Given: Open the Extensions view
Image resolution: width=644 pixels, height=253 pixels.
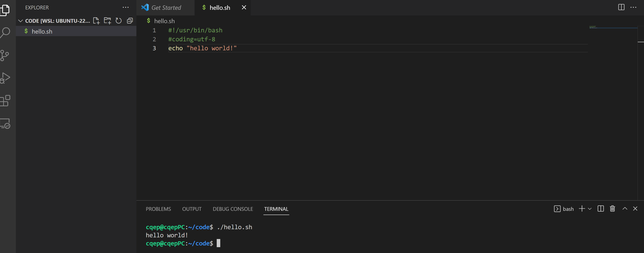Looking at the screenshot, I should tap(5, 101).
